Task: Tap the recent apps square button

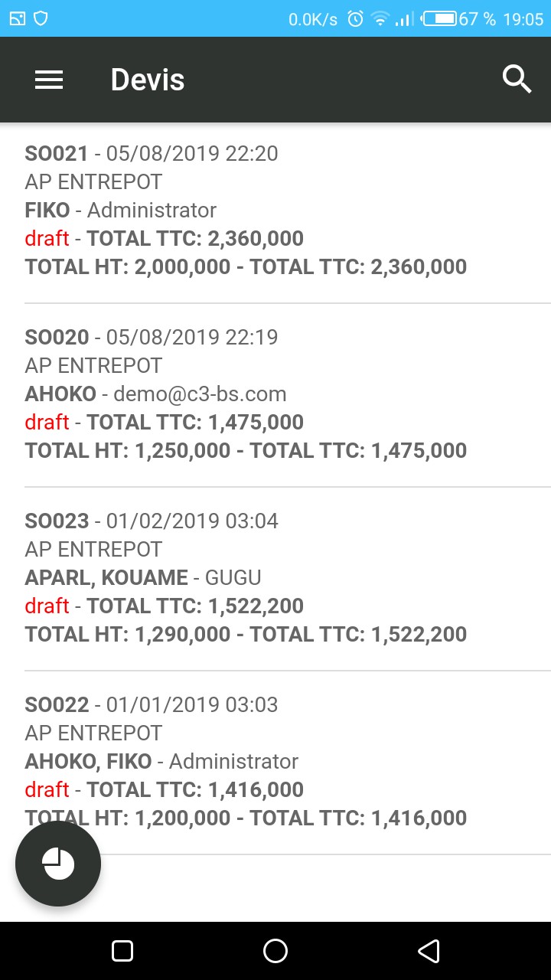Action: (x=122, y=951)
